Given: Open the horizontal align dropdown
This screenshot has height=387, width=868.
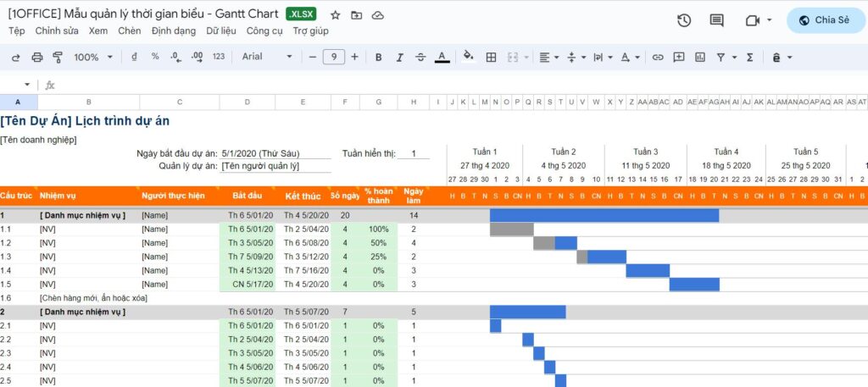Looking at the screenshot, I should [x=549, y=57].
